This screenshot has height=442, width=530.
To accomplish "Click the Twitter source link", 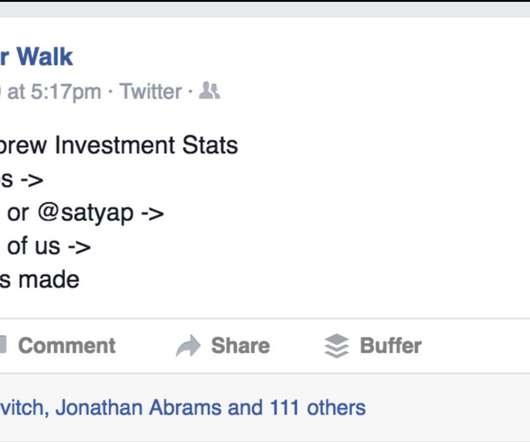I will click(151, 91).
